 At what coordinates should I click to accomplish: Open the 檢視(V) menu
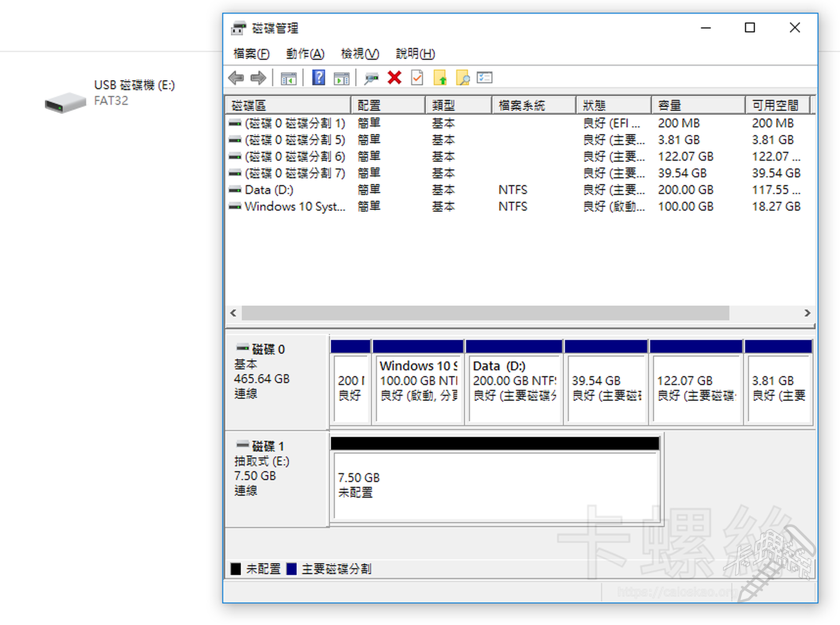tap(360, 54)
